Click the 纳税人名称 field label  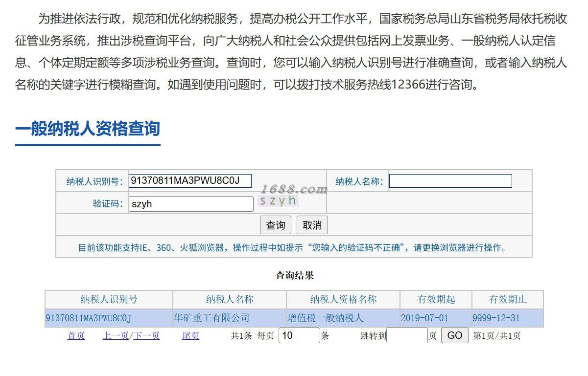click(x=360, y=182)
